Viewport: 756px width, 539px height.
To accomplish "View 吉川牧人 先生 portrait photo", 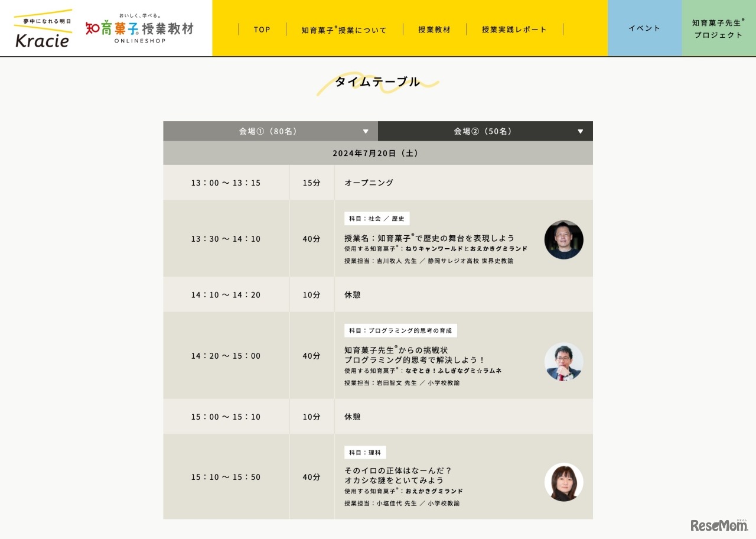I will coord(564,239).
